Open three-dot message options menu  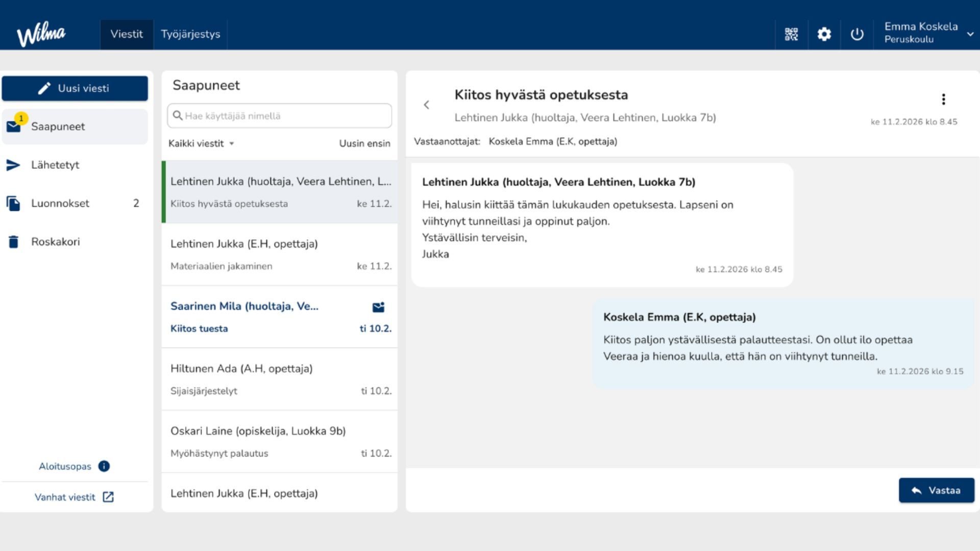943,99
